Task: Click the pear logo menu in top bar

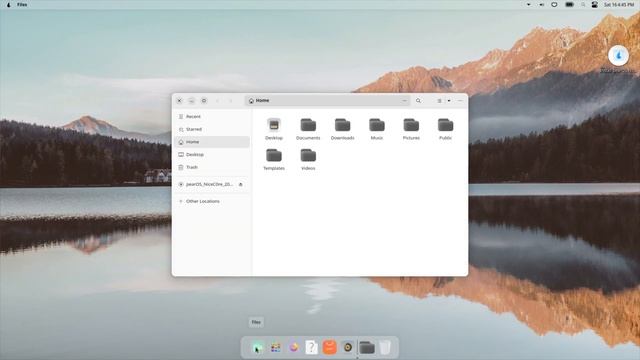Action: point(9,4)
